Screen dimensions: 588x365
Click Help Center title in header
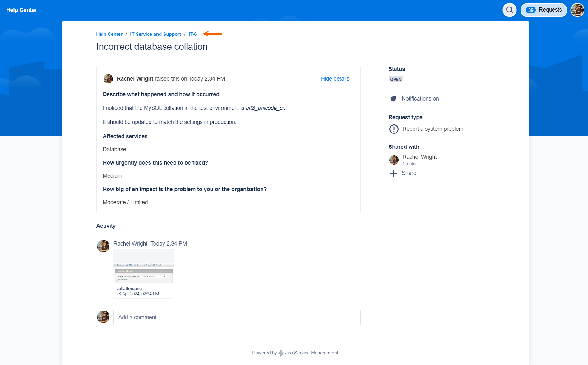coord(21,10)
